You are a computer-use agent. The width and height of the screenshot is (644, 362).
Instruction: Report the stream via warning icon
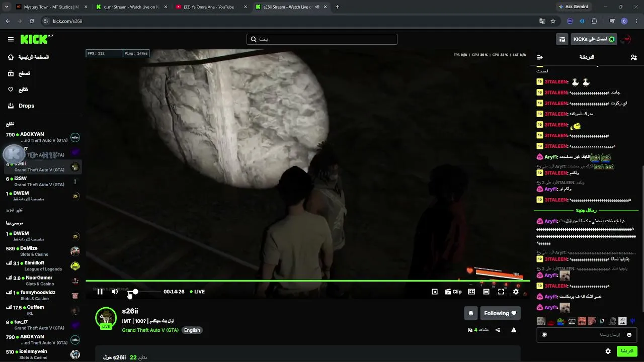pos(514,330)
